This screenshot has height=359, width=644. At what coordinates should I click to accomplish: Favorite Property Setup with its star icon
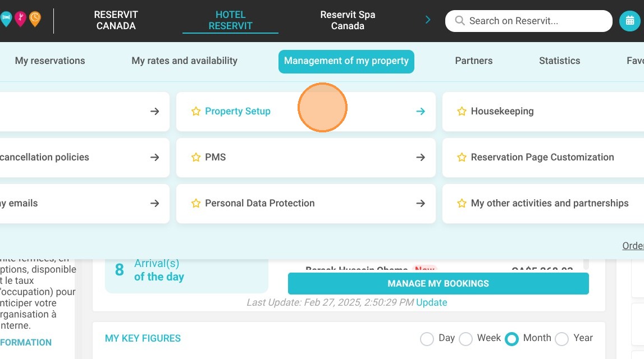pyautogui.click(x=196, y=111)
